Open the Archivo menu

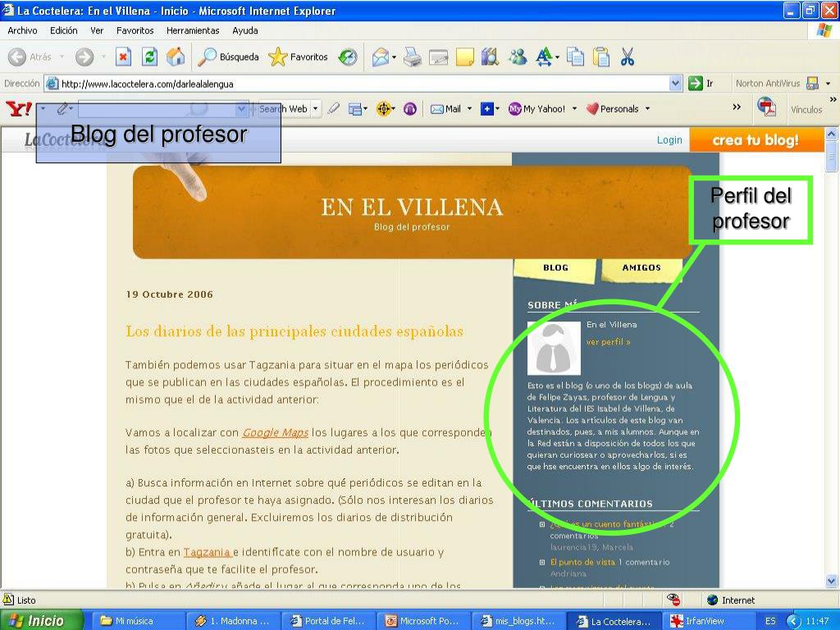(22, 30)
